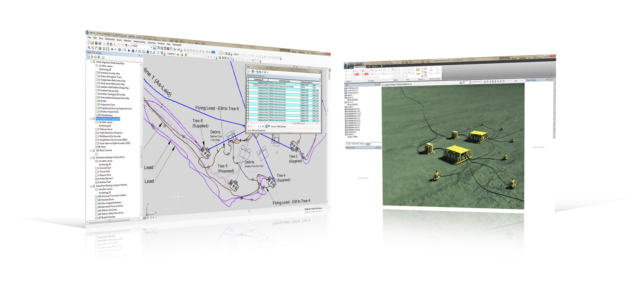This screenshot has height=282, width=644.
Task: Click the 14-Seabed-relief/Seafloor Image Map legend swatch
Action: pos(97,87)
